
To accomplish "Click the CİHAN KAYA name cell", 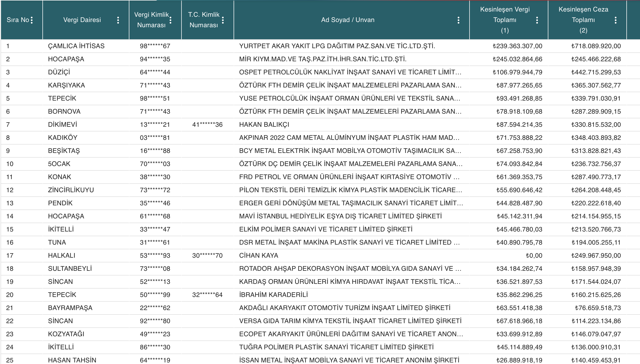I will [x=258, y=256].
